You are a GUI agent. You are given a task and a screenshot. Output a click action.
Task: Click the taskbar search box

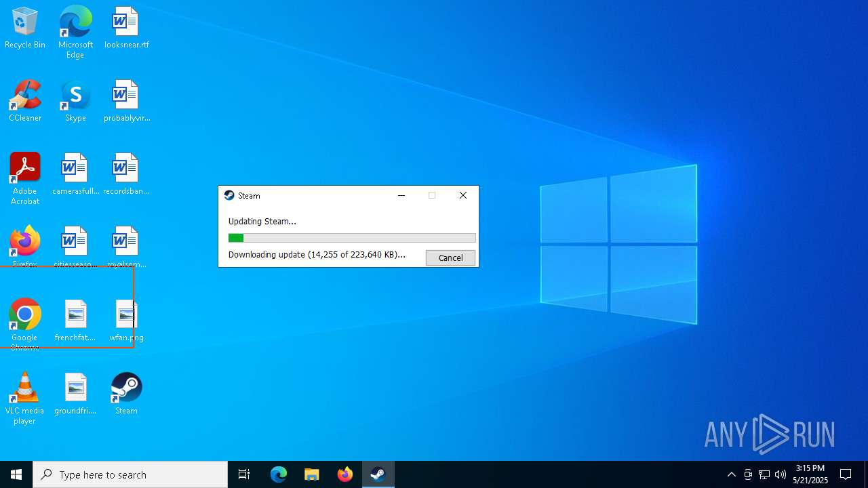click(130, 474)
